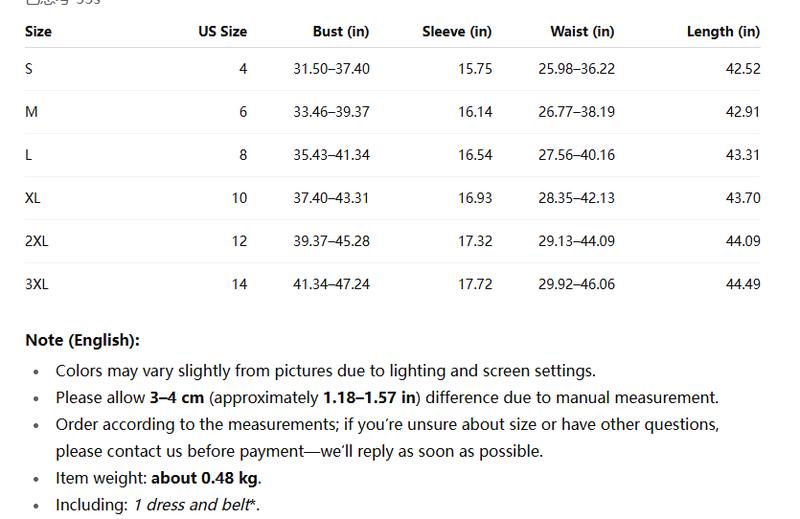
Task: Select the 3XL size row label
Action: [x=37, y=284]
